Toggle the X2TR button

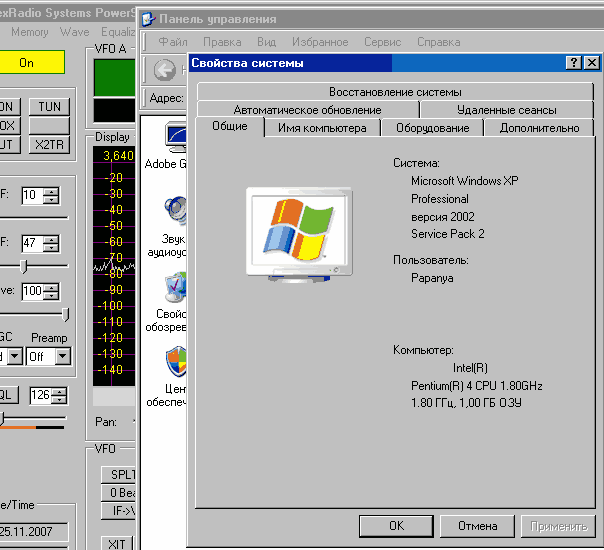48,145
